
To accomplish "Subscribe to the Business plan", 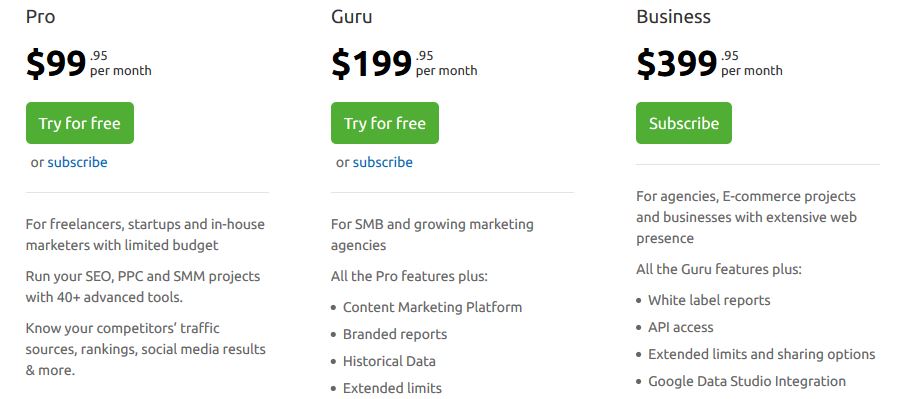I will (x=684, y=123).
